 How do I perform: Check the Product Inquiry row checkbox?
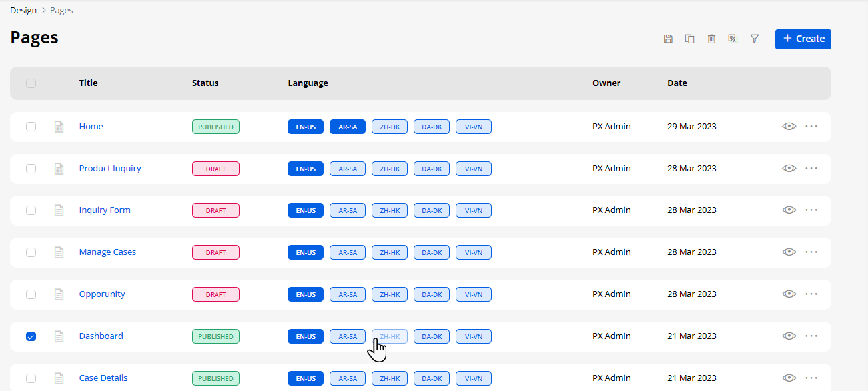(31, 169)
